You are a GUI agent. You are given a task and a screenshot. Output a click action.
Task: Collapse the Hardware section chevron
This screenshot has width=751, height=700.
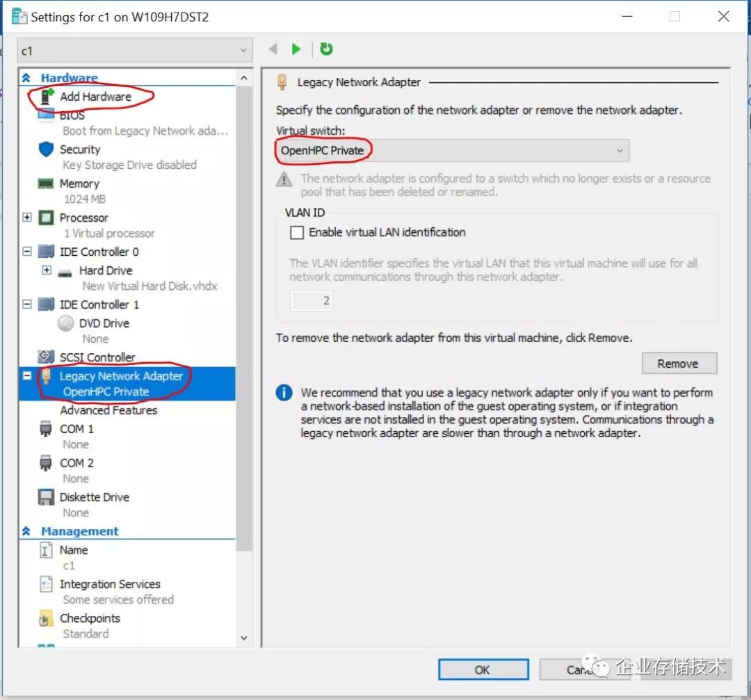[x=26, y=78]
